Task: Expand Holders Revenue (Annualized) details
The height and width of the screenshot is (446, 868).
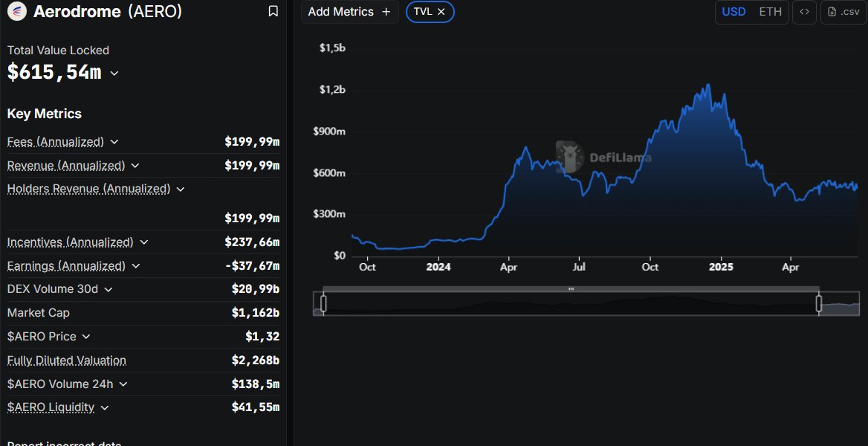Action: point(180,189)
